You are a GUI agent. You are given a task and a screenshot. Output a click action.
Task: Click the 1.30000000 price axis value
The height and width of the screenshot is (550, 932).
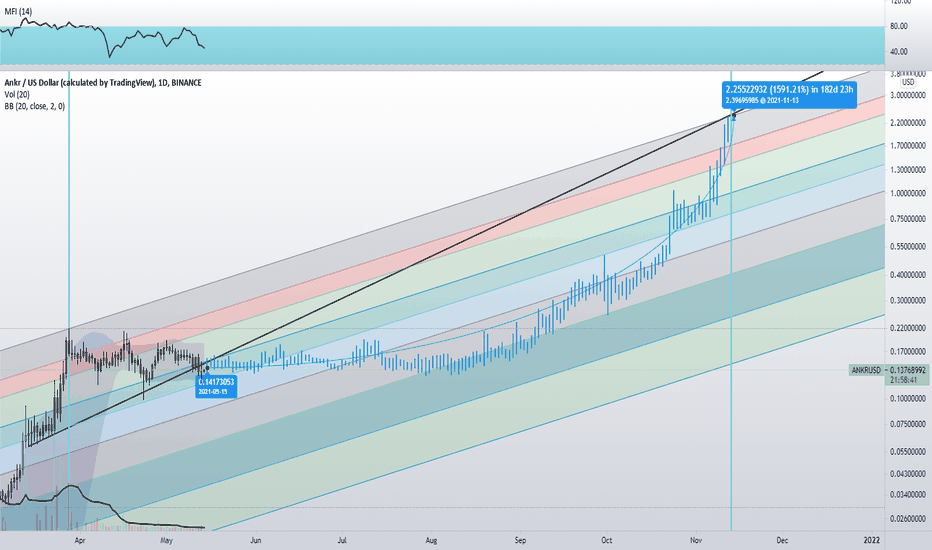click(908, 169)
